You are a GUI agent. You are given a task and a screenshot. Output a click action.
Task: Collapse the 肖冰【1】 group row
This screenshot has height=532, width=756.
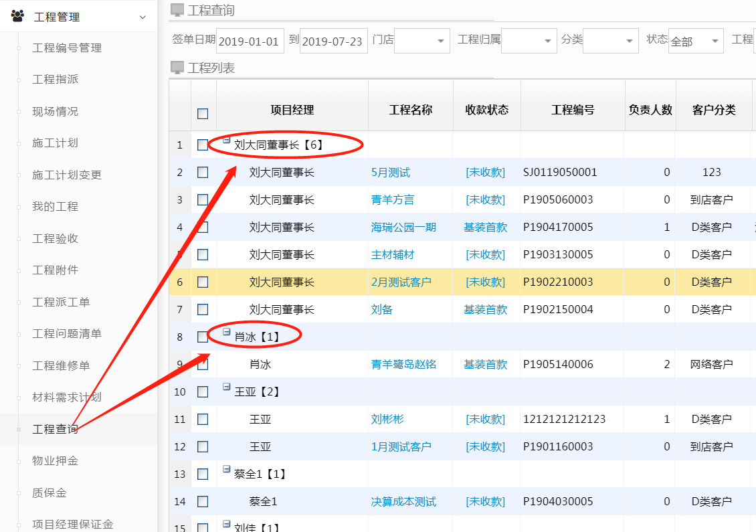(x=227, y=333)
